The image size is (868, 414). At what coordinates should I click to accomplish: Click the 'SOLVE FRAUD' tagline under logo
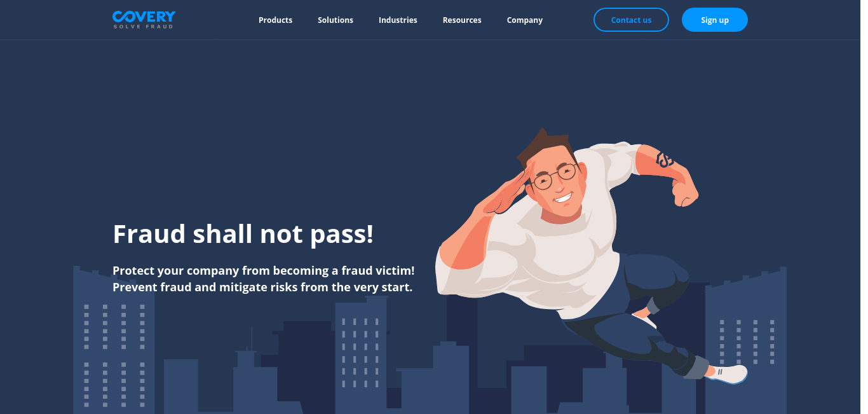(x=143, y=27)
